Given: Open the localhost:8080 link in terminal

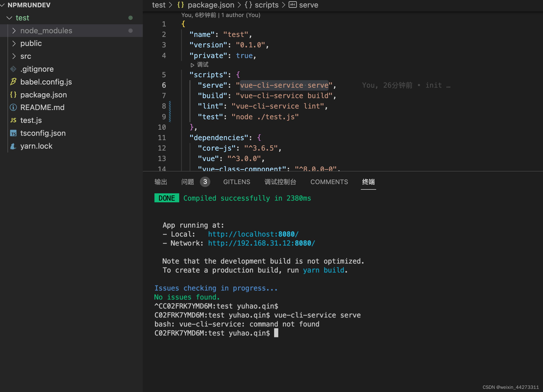Looking at the screenshot, I should [253, 234].
